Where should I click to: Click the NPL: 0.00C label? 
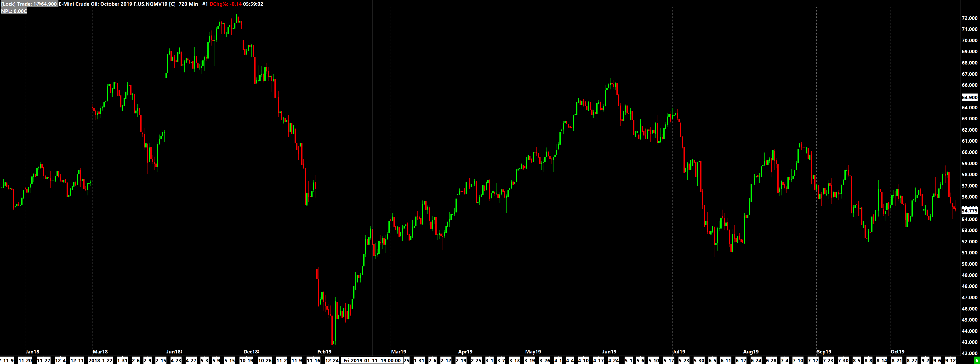pos(14,11)
